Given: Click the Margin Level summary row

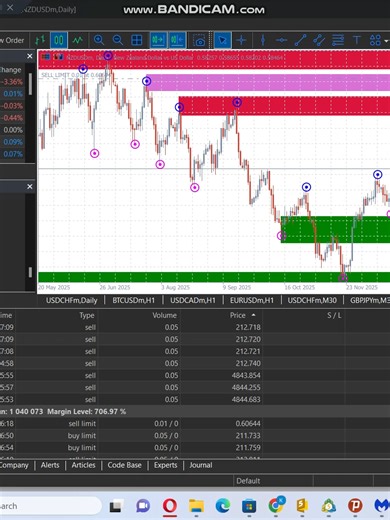Looking at the screenshot, I should (195, 412).
